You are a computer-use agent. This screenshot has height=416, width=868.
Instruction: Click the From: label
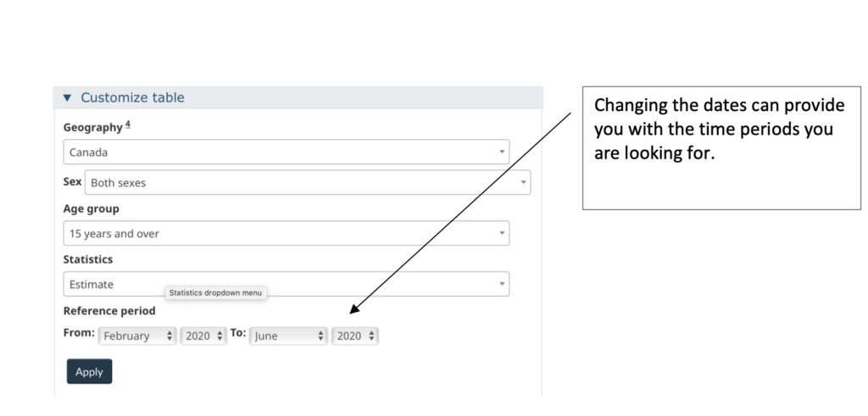point(79,334)
